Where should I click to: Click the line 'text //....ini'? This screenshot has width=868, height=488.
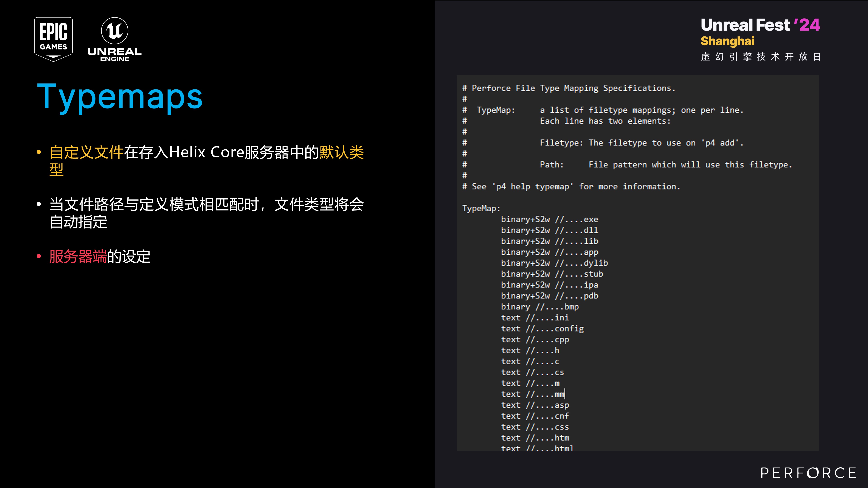pyautogui.click(x=535, y=318)
